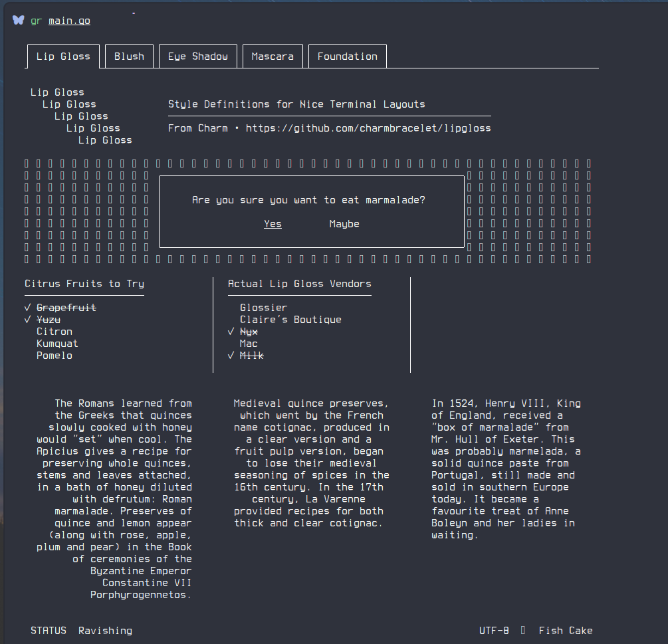Click the 'From Charm' text

coord(197,128)
